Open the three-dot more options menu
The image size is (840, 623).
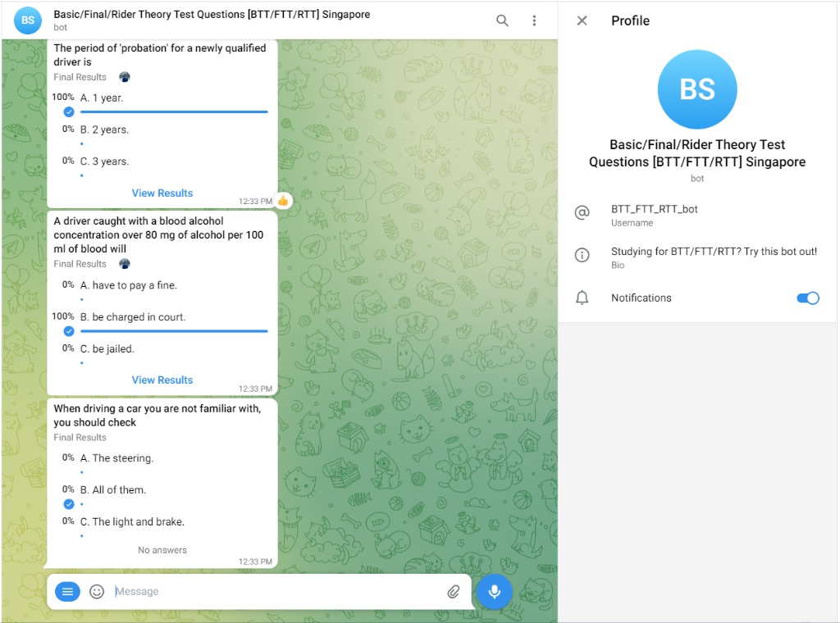point(534,20)
